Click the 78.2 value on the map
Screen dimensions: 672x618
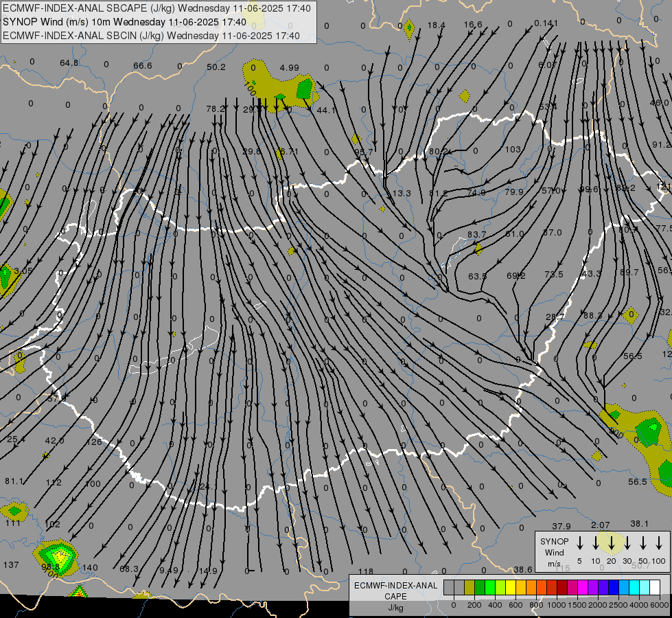pos(216,109)
